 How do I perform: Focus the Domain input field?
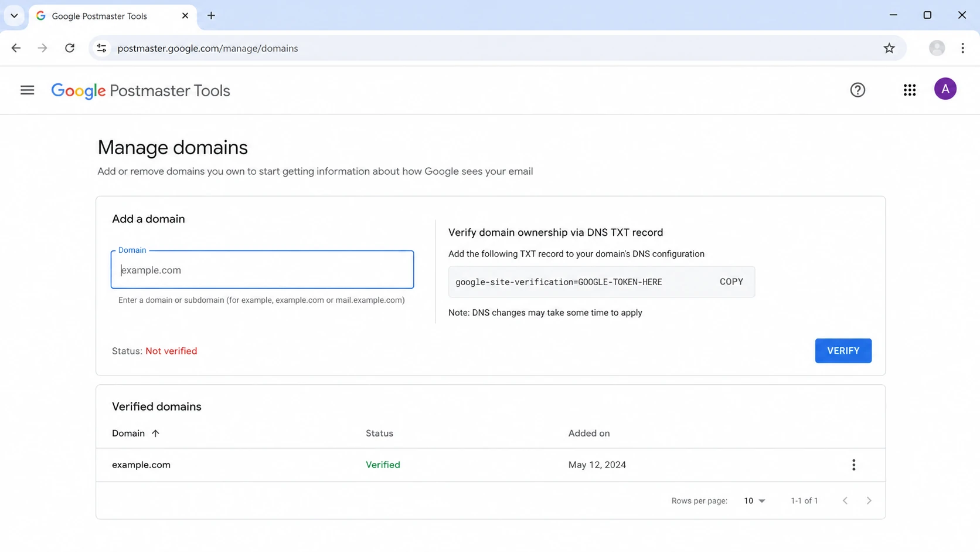click(x=262, y=270)
